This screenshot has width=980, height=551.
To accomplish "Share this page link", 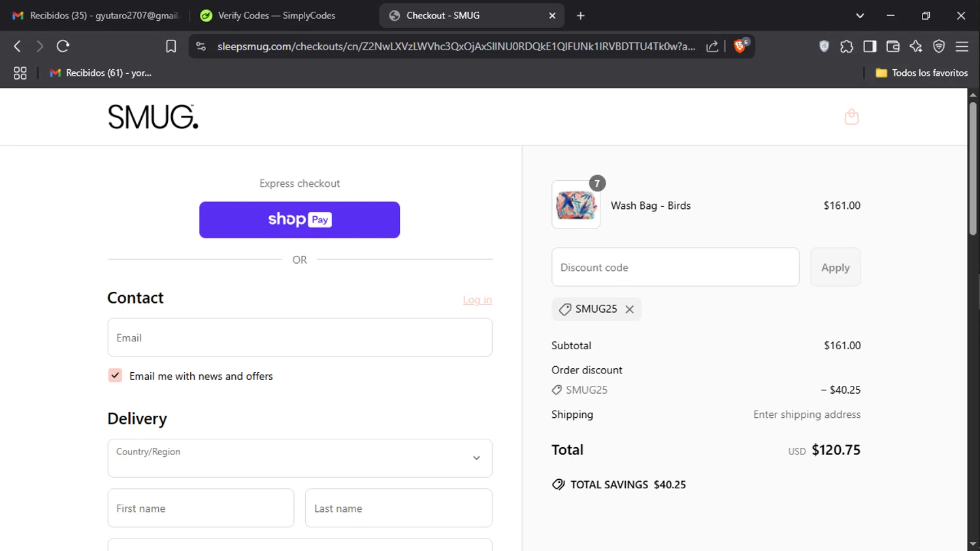I will (712, 46).
